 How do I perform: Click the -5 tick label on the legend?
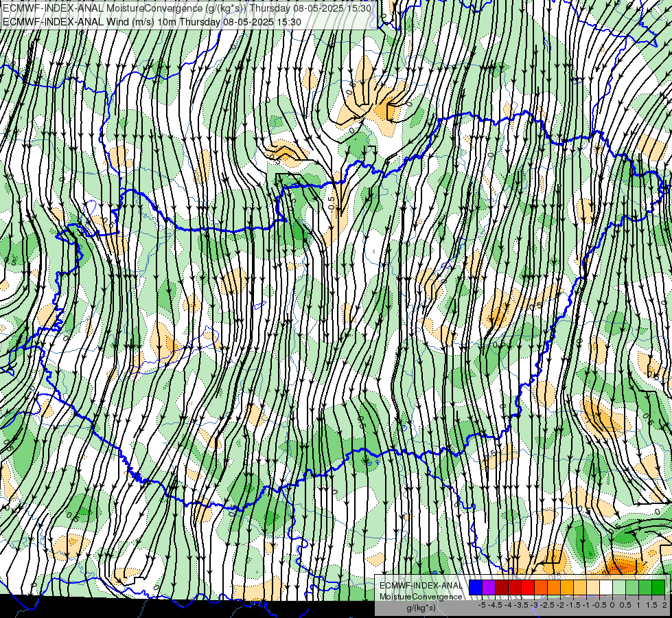pos(482,605)
